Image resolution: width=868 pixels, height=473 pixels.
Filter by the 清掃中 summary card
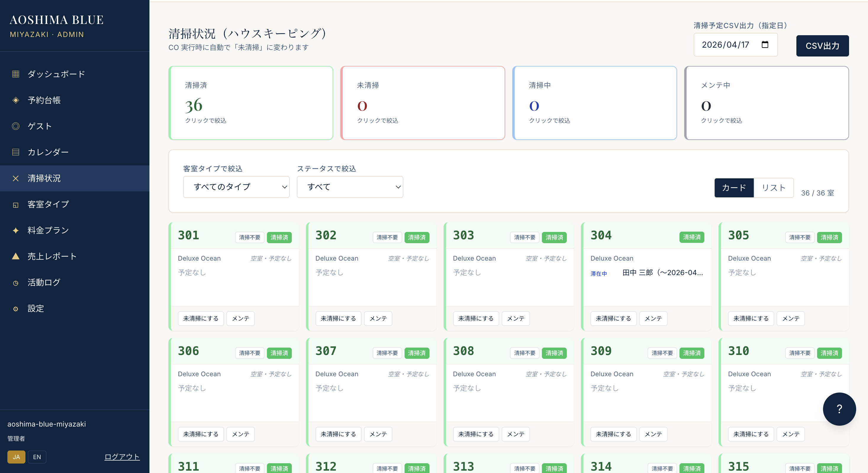(x=594, y=103)
